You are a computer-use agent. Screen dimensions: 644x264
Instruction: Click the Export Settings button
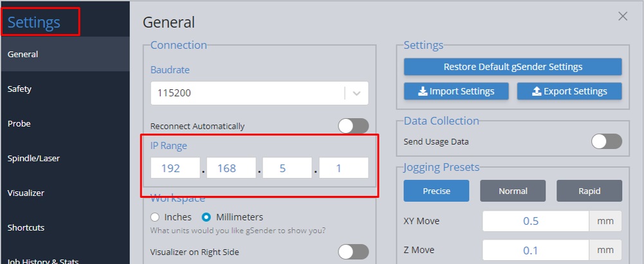[569, 91]
